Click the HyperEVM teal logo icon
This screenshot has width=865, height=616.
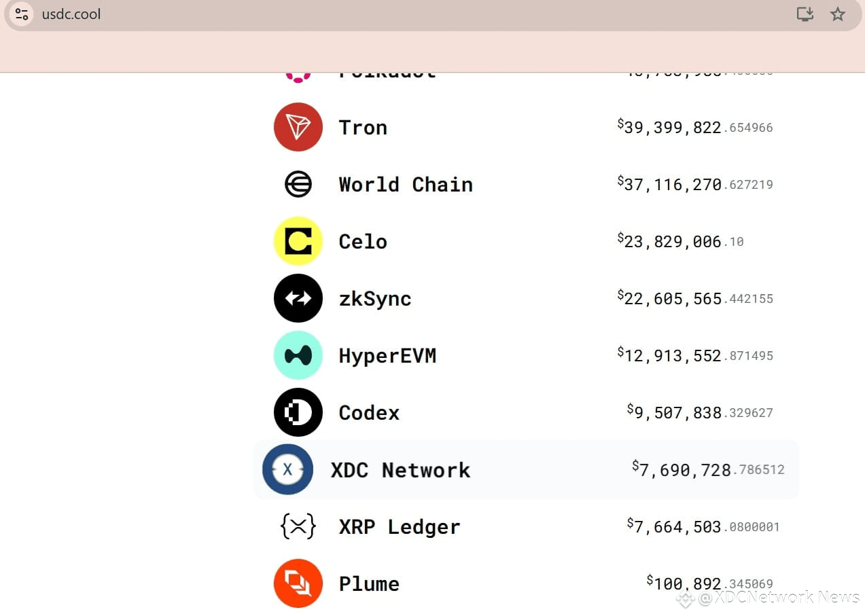point(298,355)
